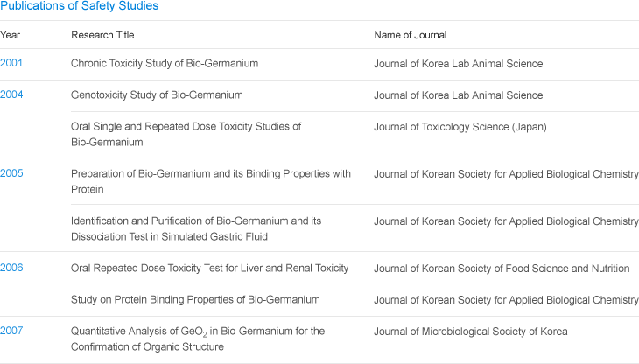
Task: Select the 2005 year link
Action: click(11, 173)
